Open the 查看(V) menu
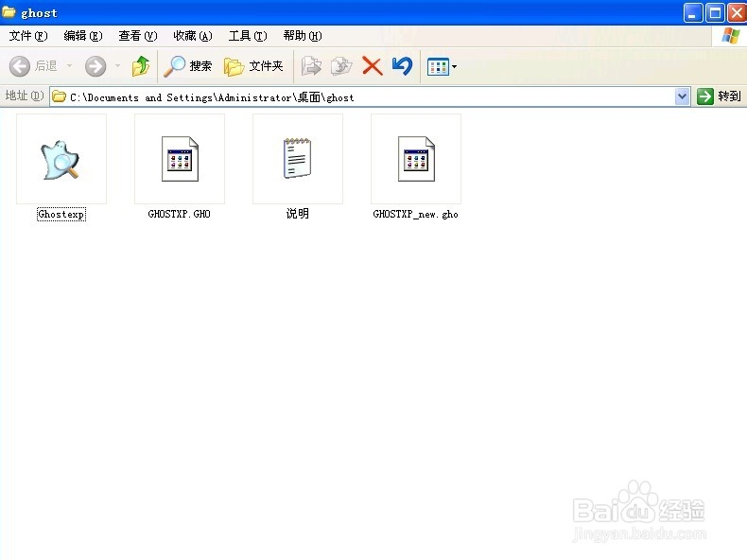 click(x=138, y=36)
